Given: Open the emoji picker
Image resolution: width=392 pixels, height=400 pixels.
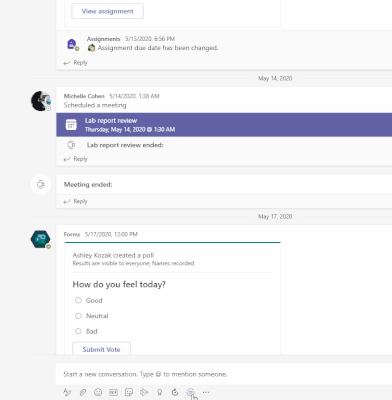Looking at the screenshot, I should 98,392.
